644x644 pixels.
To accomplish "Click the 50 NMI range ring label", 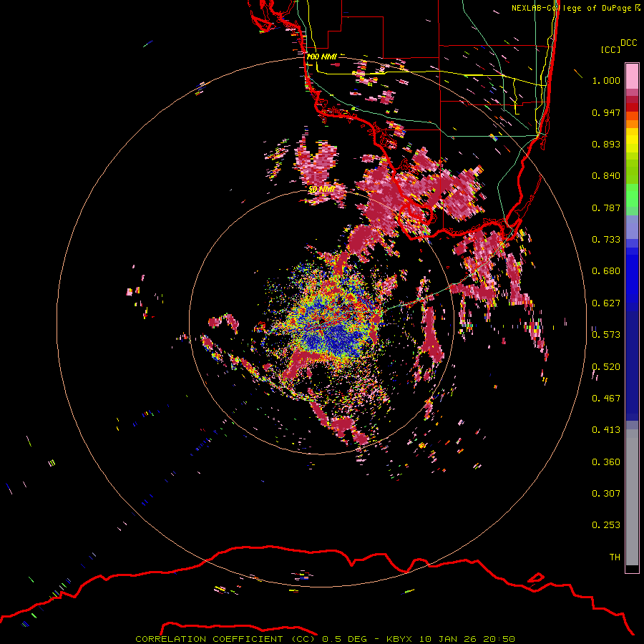I will pyautogui.click(x=321, y=190).
